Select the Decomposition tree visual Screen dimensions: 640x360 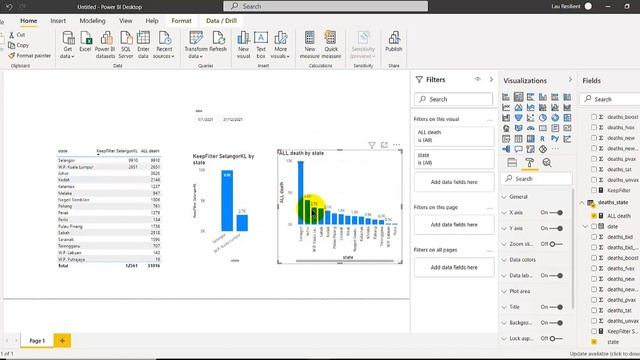click(x=506, y=149)
